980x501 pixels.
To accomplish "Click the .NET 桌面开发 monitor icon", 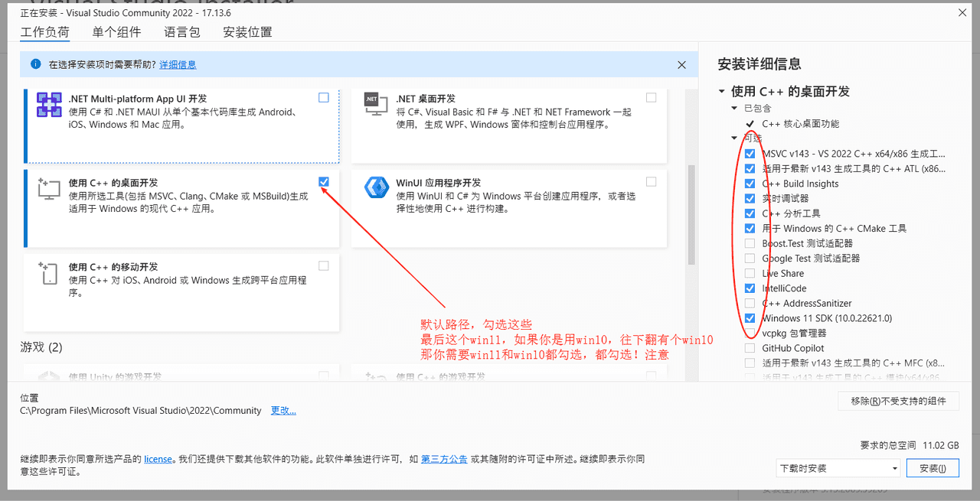I will [x=377, y=105].
